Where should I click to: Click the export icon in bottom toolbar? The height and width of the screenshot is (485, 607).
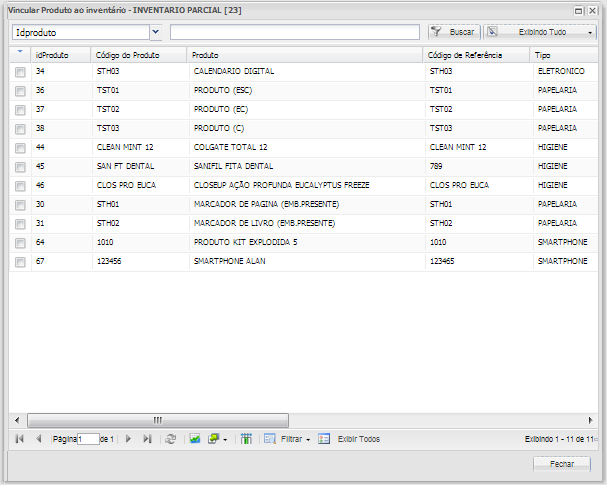214,439
